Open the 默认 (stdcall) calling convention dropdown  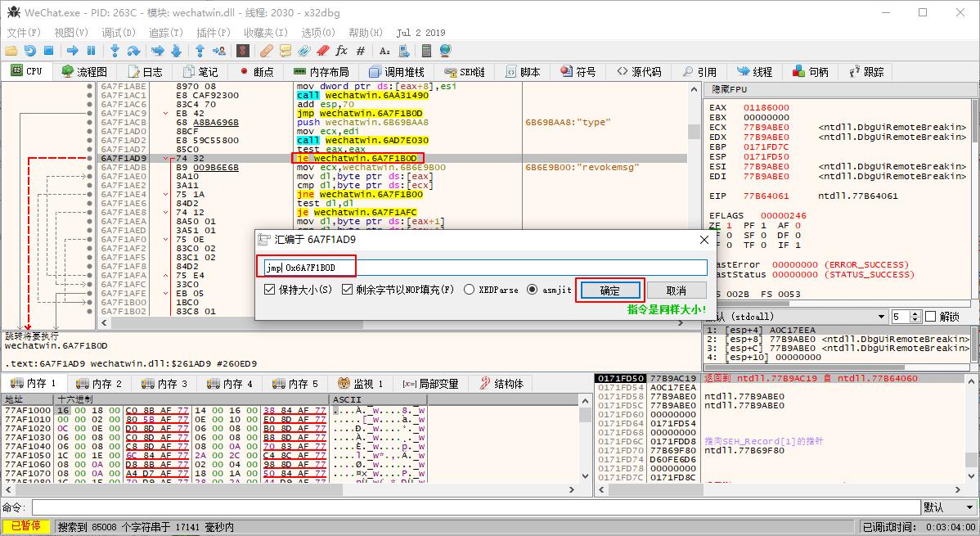coord(883,316)
